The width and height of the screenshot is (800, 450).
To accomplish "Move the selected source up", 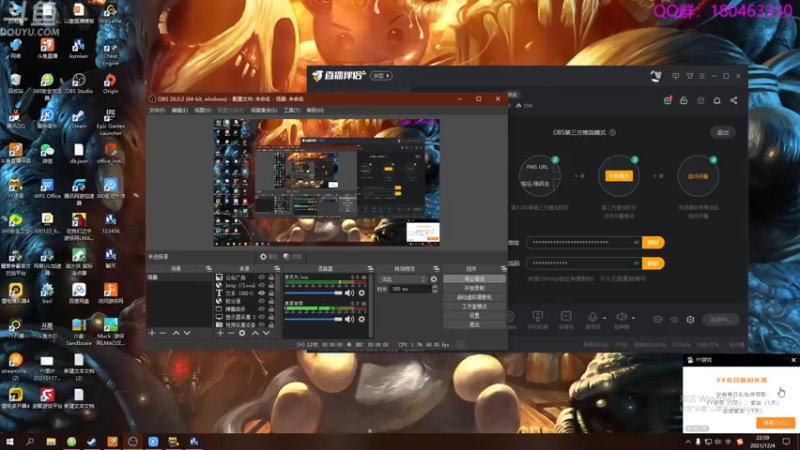I will point(255,333).
